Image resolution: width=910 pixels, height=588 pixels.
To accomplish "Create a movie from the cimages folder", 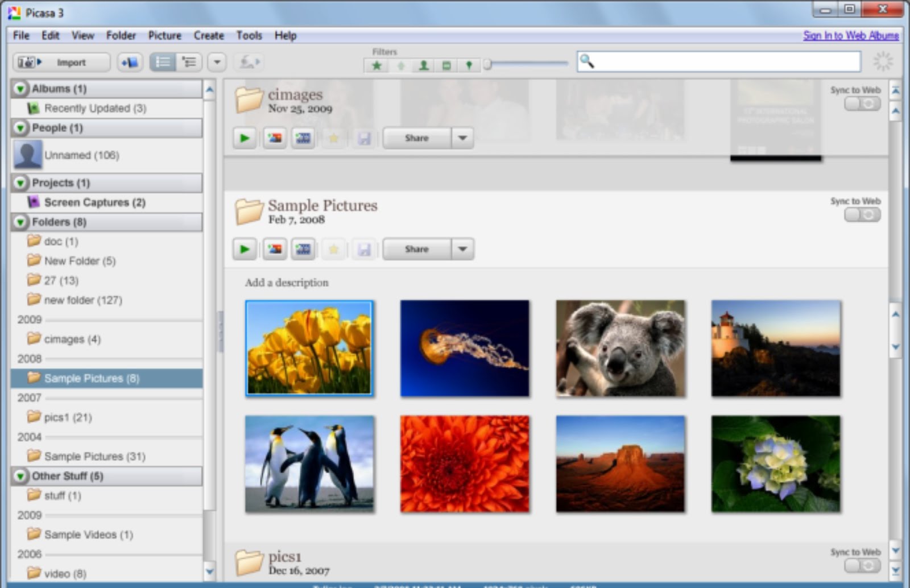I will [x=303, y=138].
